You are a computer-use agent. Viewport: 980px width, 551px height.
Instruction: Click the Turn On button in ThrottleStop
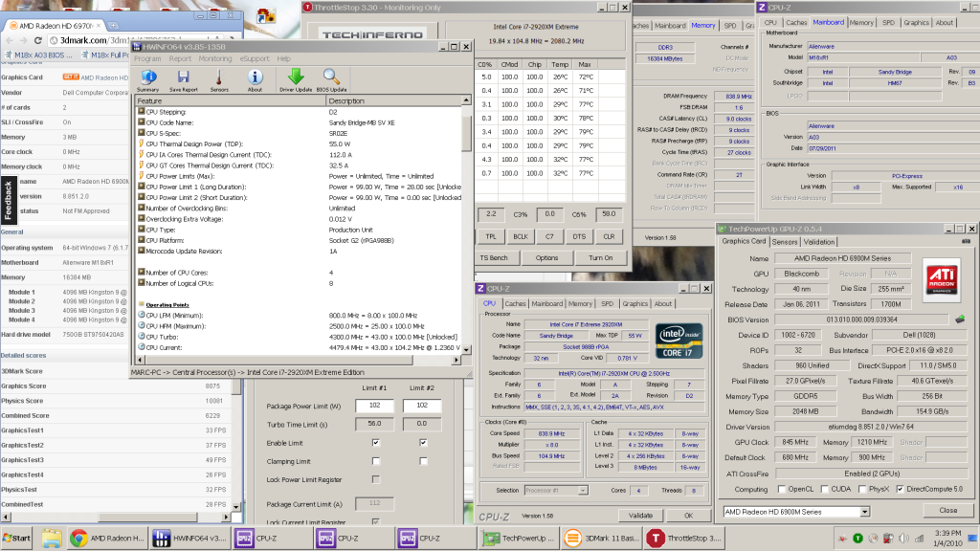[x=601, y=257]
